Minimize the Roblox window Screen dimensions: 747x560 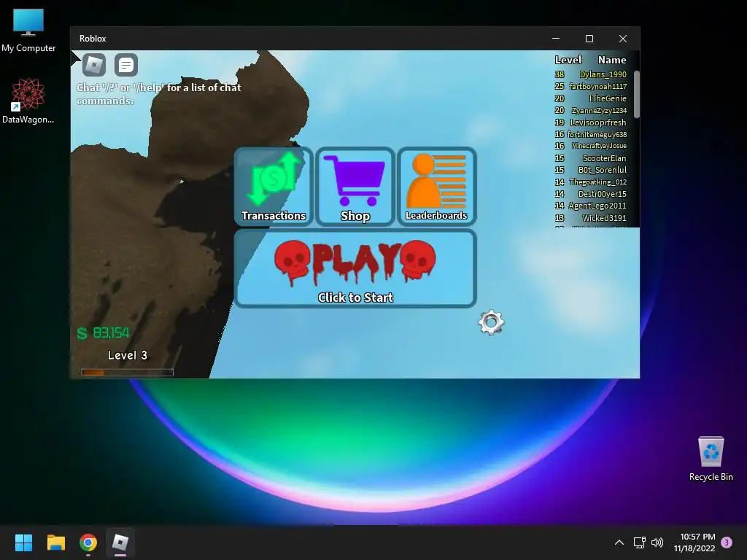tap(555, 39)
